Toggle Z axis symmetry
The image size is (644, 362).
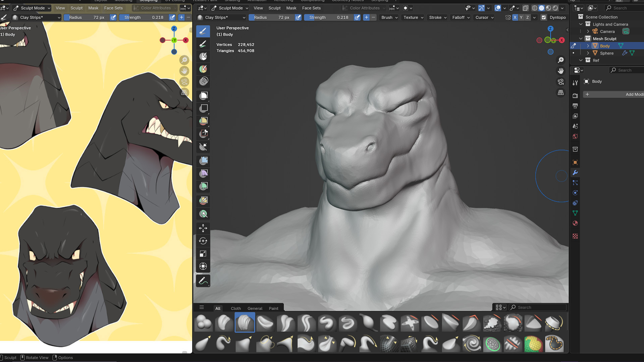click(x=528, y=17)
